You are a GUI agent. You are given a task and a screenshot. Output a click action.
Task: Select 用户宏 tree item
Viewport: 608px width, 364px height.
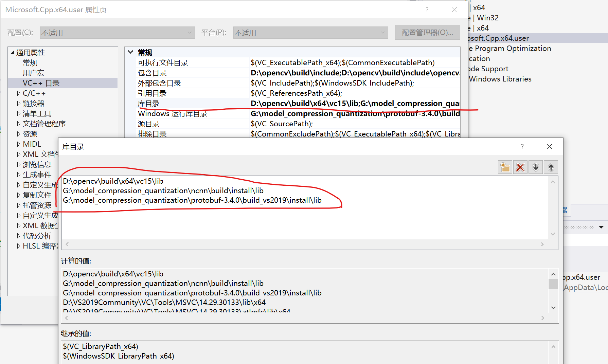tap(33, 73)
